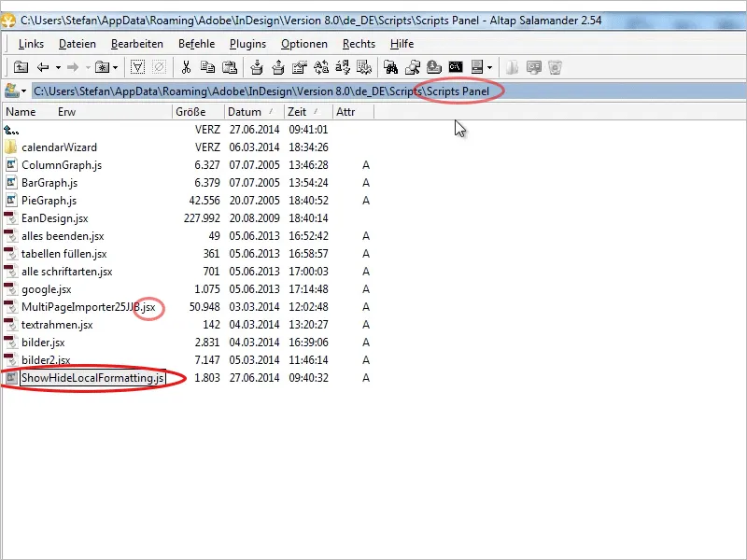Select the calendarWizard folder
The height and width of the screenshot is (560, 747).
pos(59,147)
